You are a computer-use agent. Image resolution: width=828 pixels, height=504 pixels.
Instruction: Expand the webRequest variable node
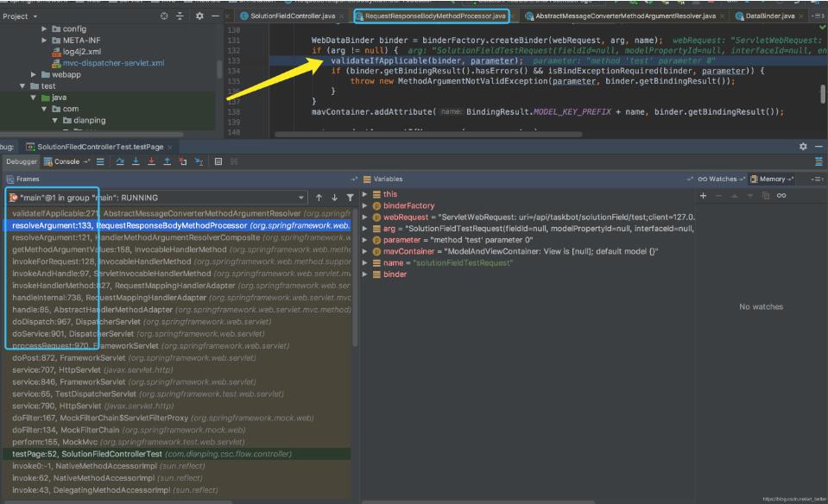tap(365, 217)
